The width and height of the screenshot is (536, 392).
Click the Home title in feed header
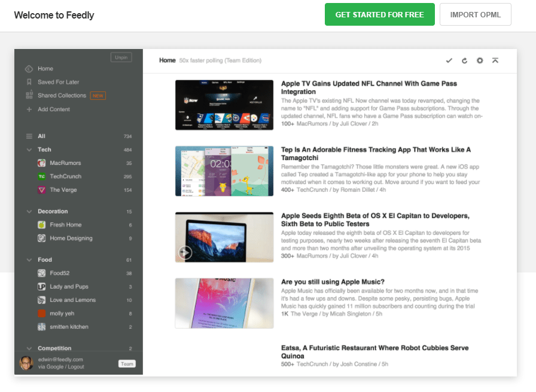(167, 60)
